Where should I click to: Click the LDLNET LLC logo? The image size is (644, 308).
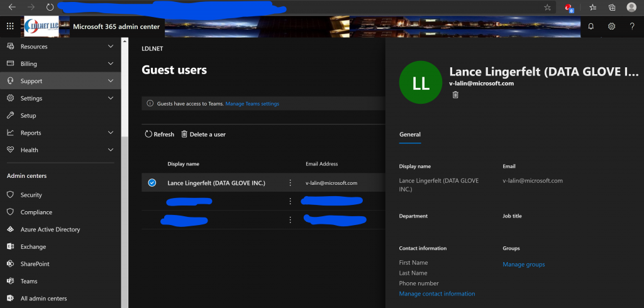pyautogui.click(x=41, y=26)
